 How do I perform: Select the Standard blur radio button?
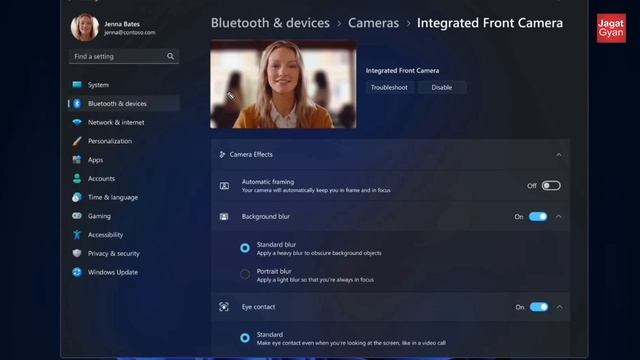point(245,248)
